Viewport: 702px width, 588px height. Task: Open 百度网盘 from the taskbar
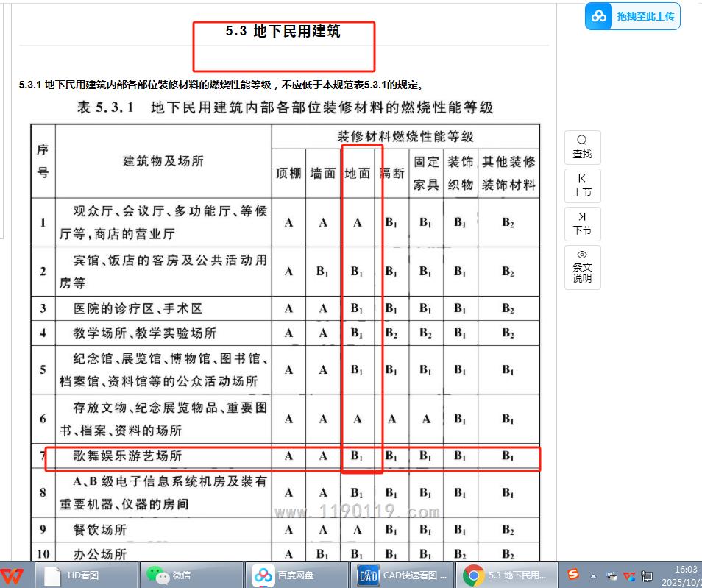tap(297, 575)
